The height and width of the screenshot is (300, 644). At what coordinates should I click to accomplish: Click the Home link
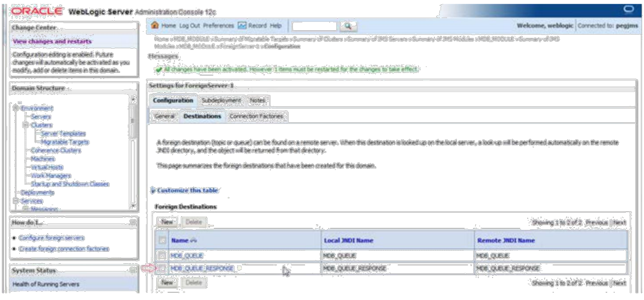pyautogui.click(x=168, y=25)
